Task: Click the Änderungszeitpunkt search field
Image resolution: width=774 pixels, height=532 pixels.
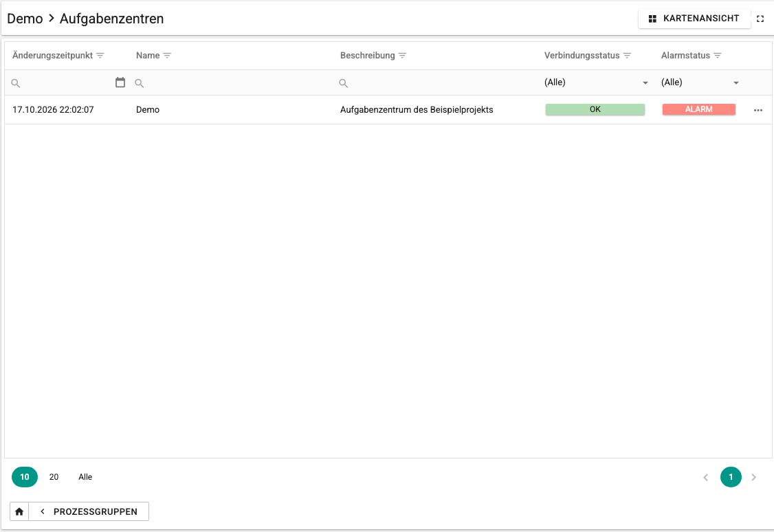Action: (x=67, y=83)
